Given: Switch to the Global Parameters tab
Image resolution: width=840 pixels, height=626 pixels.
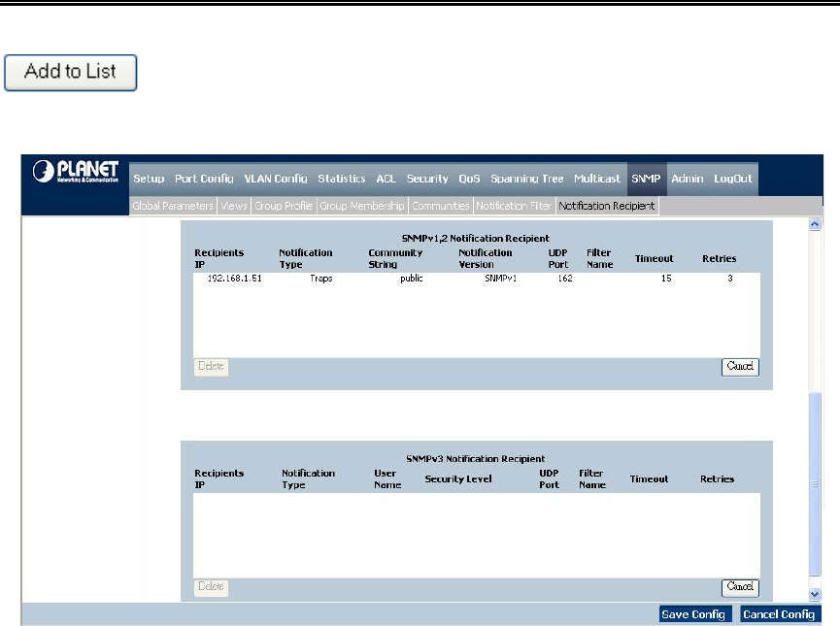Looking at the screenshot, I should point(173,206).
